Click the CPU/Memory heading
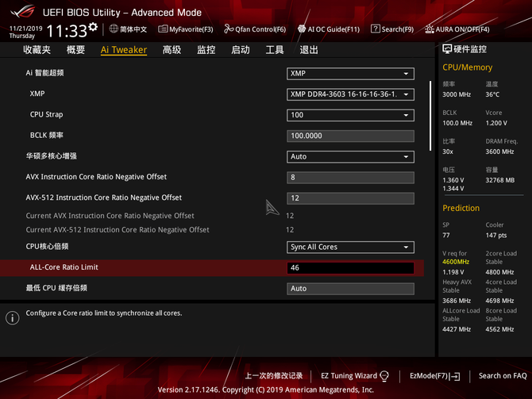Viewport: 532px width, 399px height. click(467, 67)
